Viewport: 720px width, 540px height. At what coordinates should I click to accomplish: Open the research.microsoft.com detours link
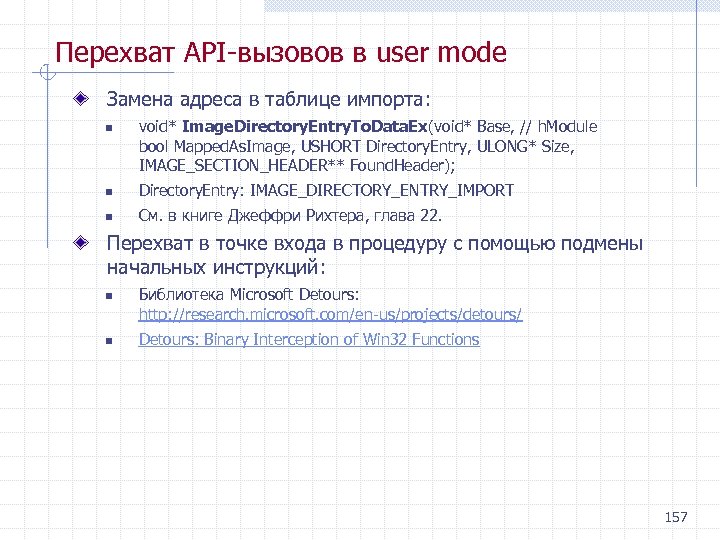coord(330,315)
